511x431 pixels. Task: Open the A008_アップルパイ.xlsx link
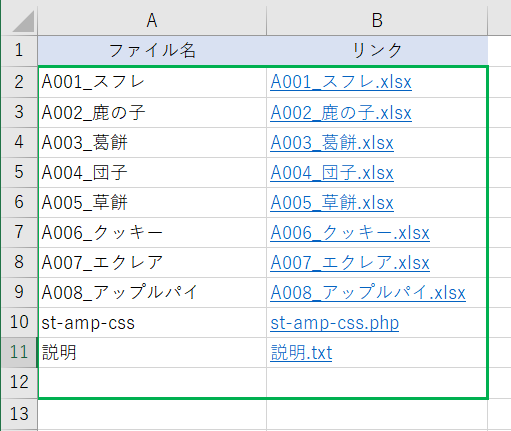(x=368, y=293)
